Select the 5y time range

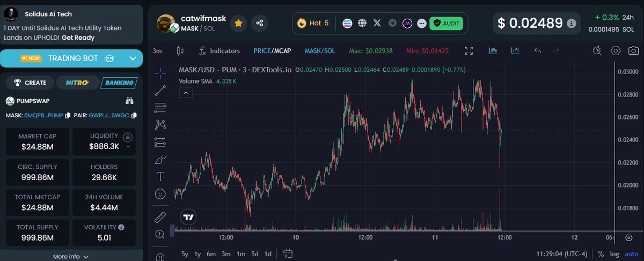(185, 254)
